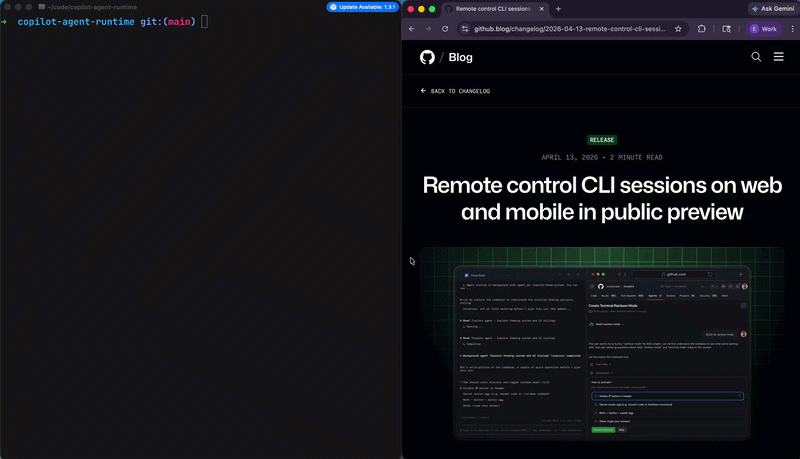Open the Chrome three-dot menu
The width and height of the screenshot is (800, 459).
(792, 29)
